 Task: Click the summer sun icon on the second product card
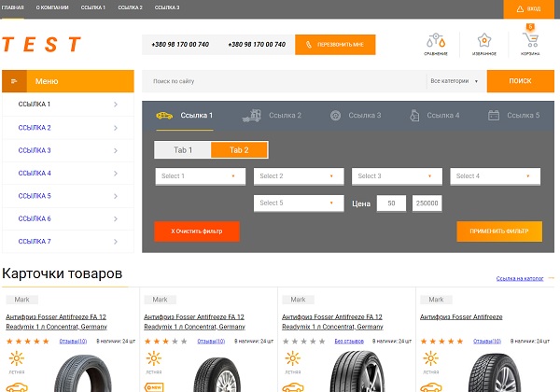tap(154, 358)
